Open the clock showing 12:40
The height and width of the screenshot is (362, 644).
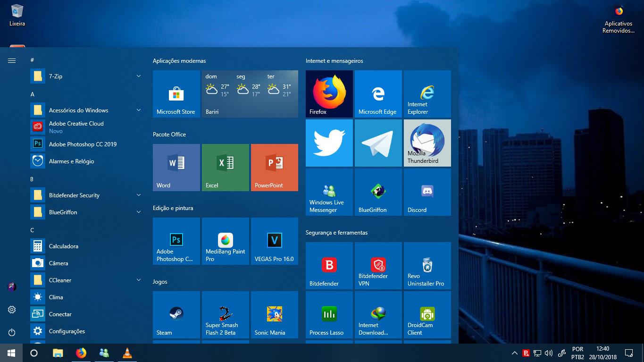point(603,353)
